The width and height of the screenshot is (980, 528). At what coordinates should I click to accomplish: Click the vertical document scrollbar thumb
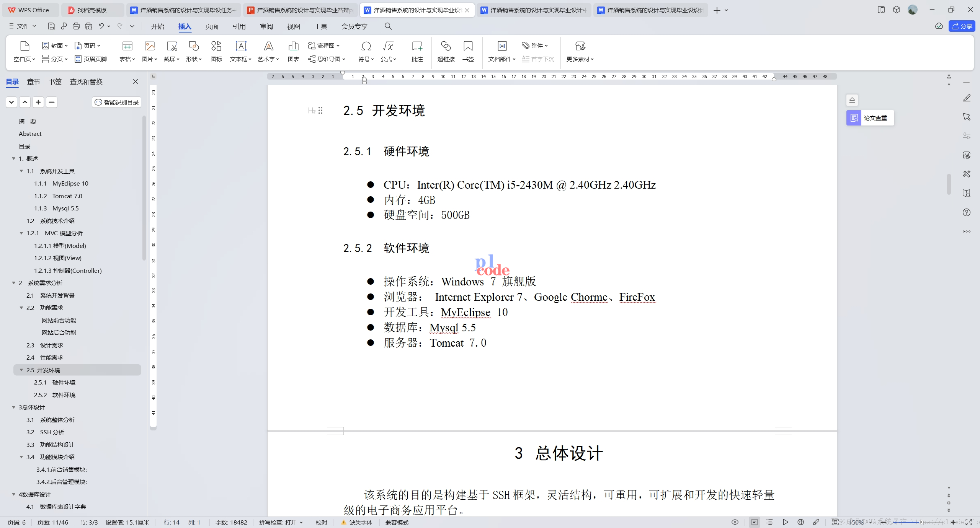949,184
